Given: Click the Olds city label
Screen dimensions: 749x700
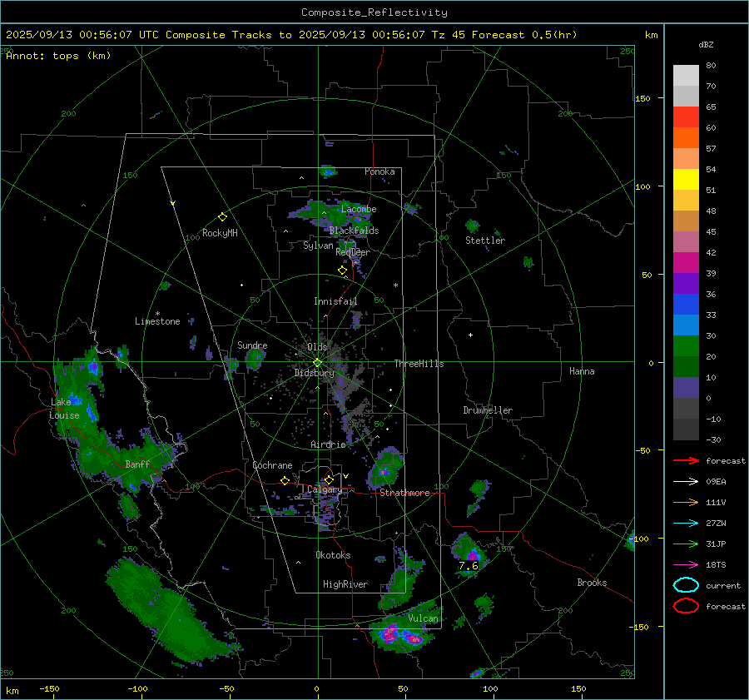Looking at the screenshot, I should (x=317, y=347).
